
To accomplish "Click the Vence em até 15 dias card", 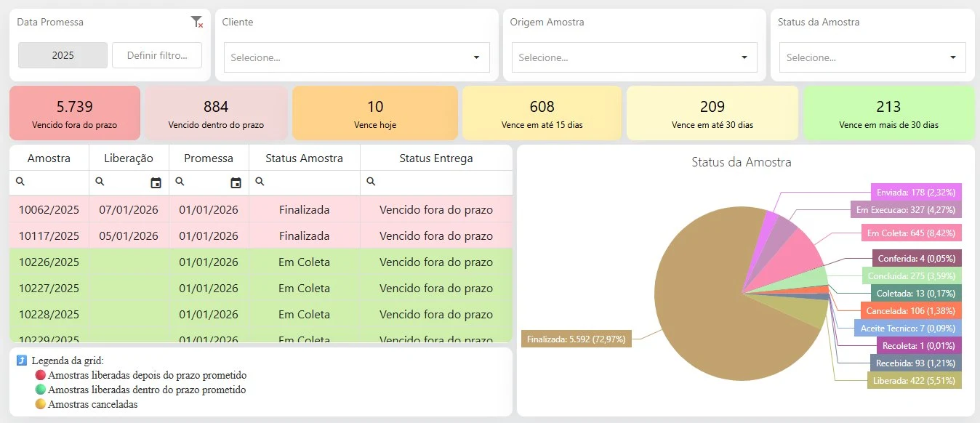I will [542, 113].
